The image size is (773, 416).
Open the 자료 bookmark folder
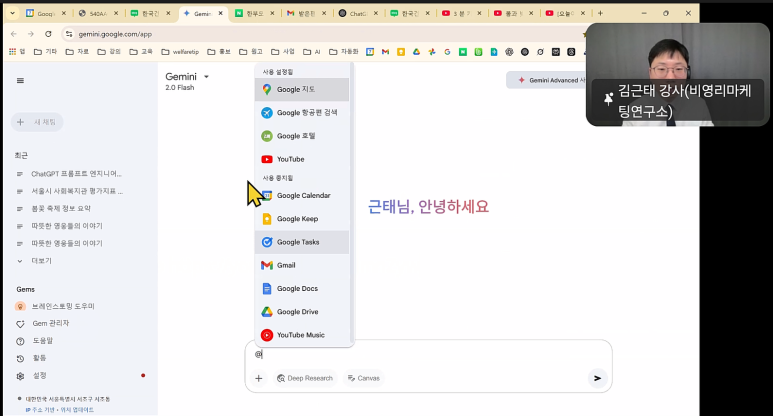tap(77, 51)
